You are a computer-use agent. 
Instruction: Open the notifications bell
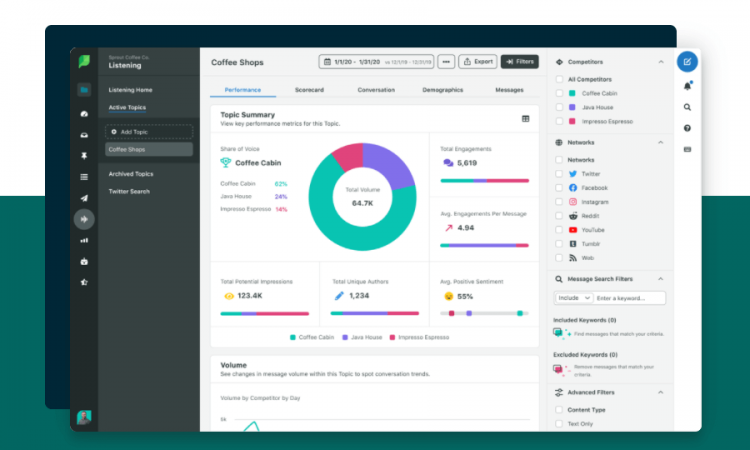(x=687, y=85)
